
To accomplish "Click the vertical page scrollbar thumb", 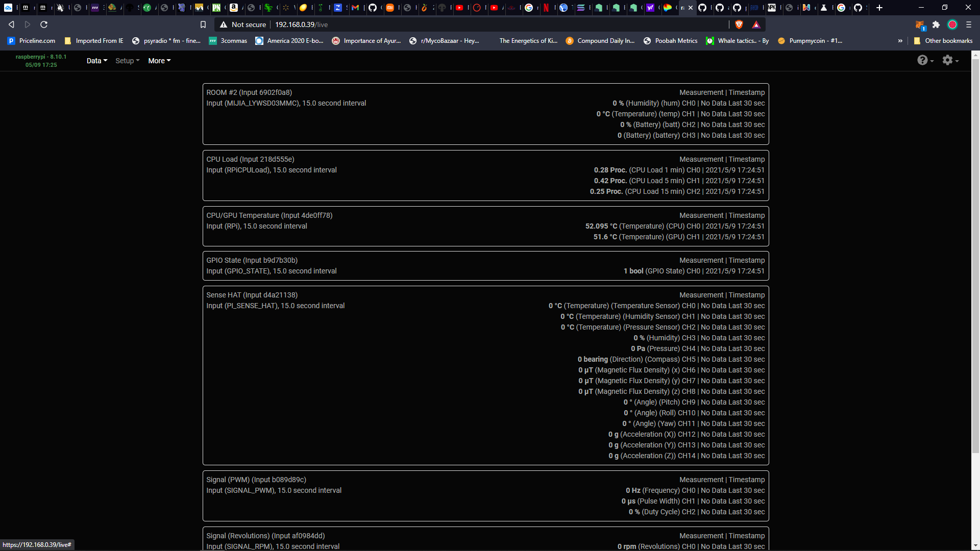I will [x=975, y=256].
